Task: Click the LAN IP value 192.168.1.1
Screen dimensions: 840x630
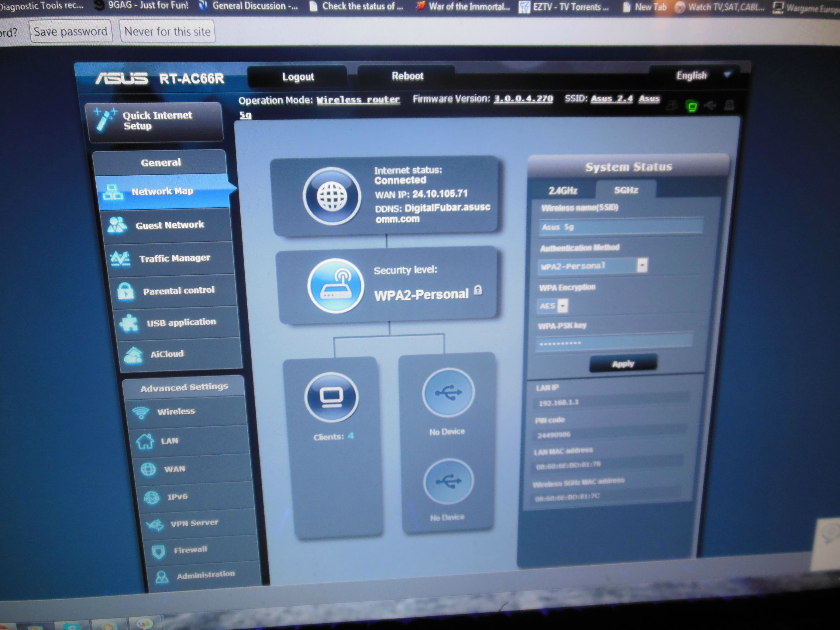Action: (559, 403)
